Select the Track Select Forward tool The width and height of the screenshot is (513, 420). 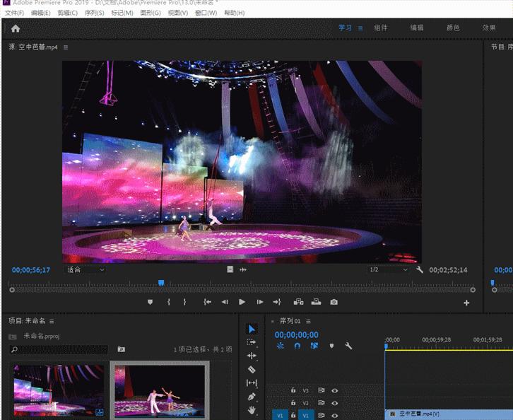[252, 342]
